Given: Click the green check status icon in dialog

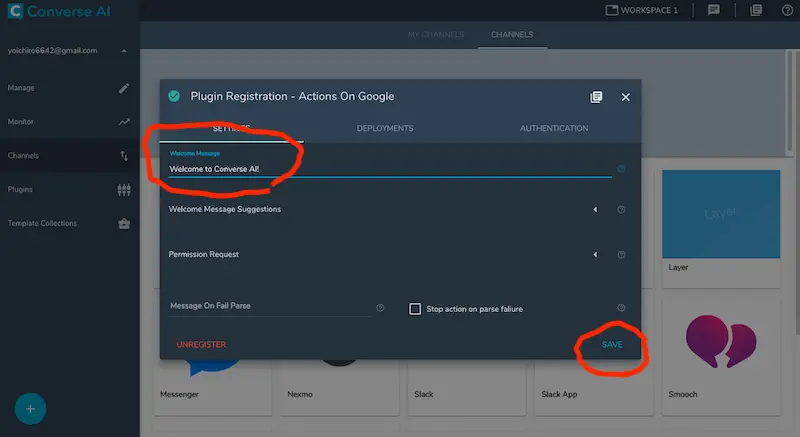Looking at the screenshot, I should (174, 96).
